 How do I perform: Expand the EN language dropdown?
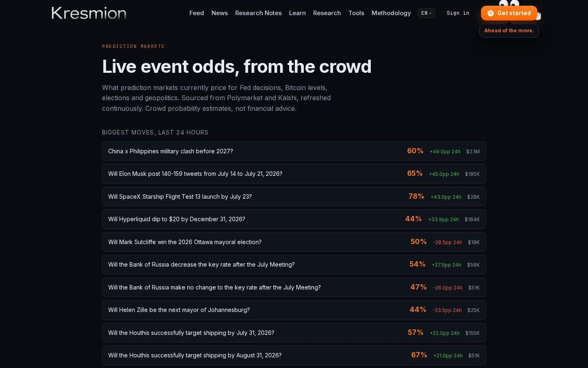(426, 13)
